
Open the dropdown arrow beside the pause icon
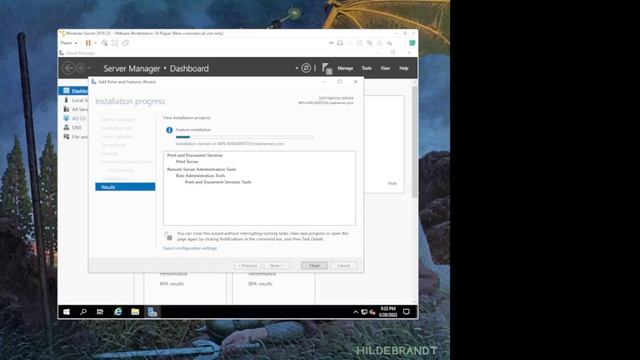(x=95, y=43)
